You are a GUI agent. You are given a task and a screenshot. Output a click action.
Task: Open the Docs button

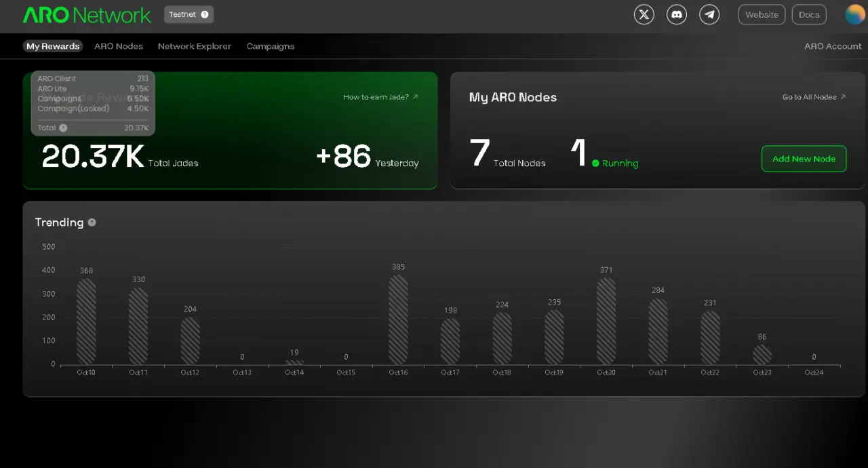809,14
